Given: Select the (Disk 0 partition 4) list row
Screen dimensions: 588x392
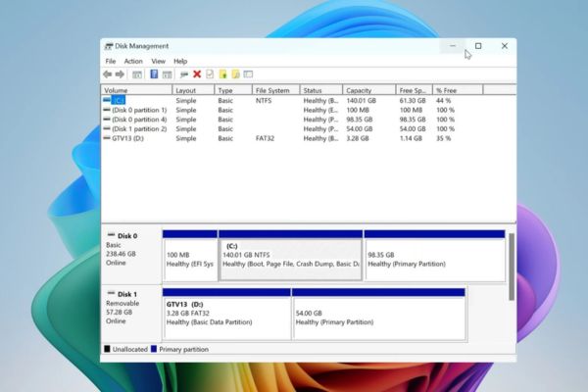Looking at the screenshot, I should pos(138,120).
